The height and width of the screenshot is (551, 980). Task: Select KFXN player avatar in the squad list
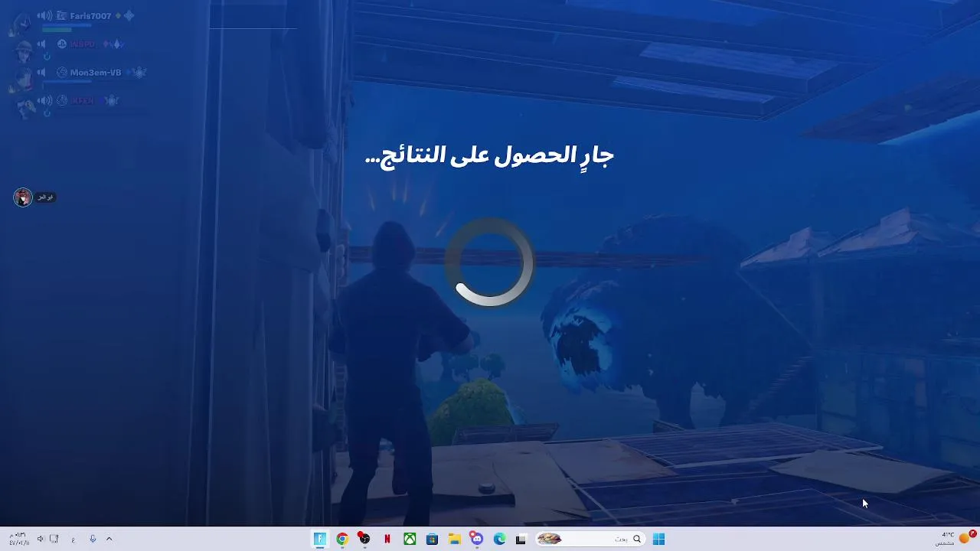coord(25,108)
